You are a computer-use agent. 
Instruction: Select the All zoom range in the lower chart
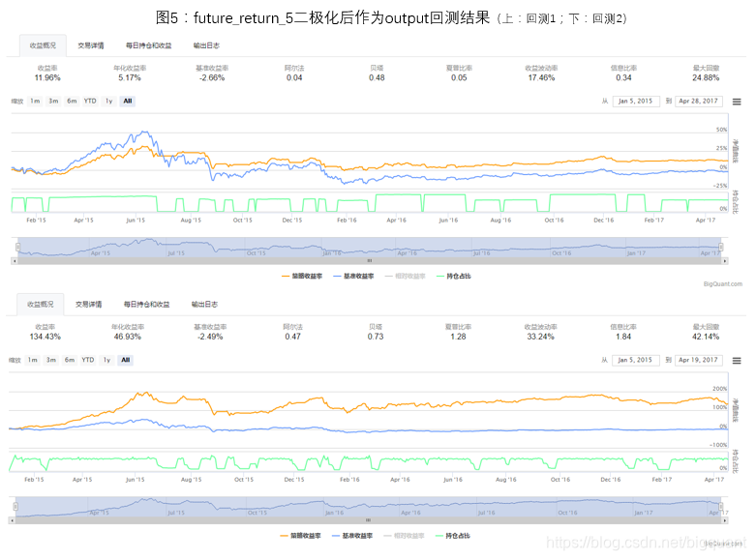(x=126, y=360)
